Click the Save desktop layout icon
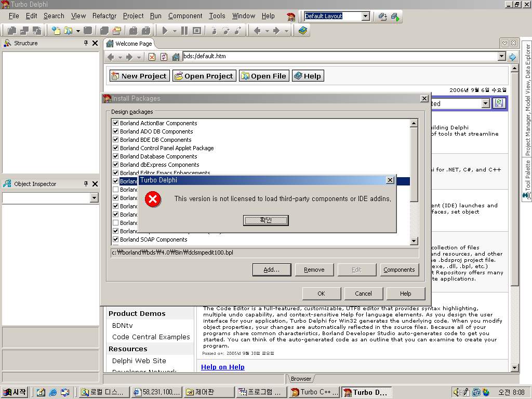532x399 pixels. point(383,17)
